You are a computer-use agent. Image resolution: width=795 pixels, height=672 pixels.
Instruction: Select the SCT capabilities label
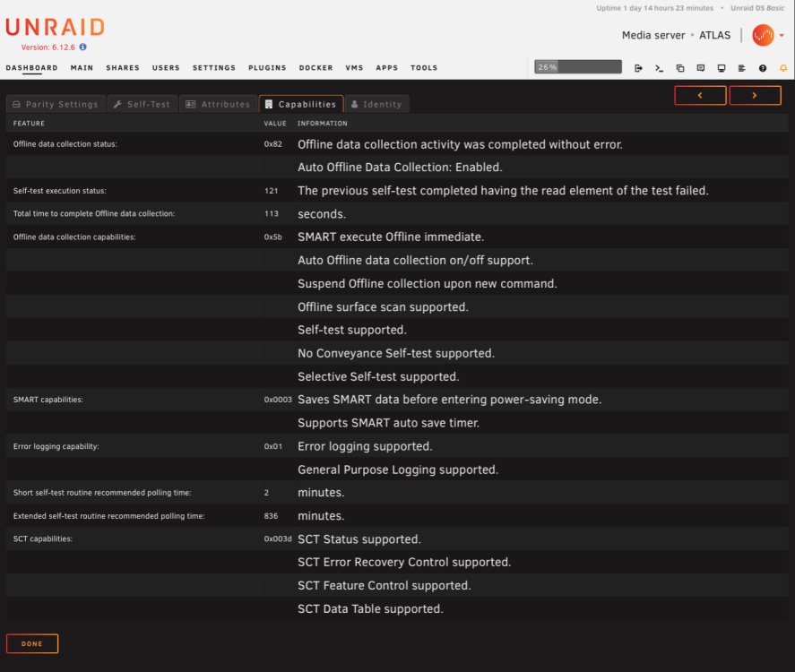pyautogui.click(x=43, y=538)
